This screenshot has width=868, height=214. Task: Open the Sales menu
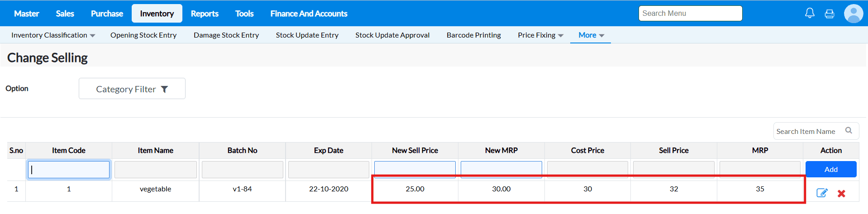coord(65,14)
